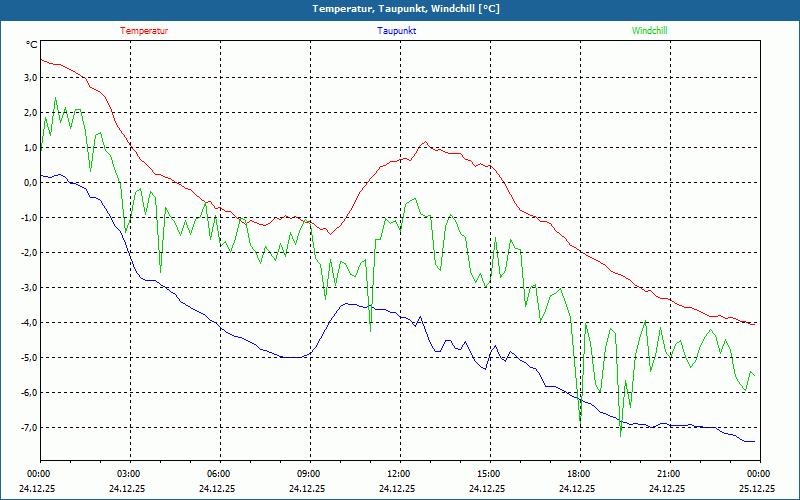Click the -7,0 y-axis label
The width and height of the screenshot is (800, 500).
click(x=30, y=428)
